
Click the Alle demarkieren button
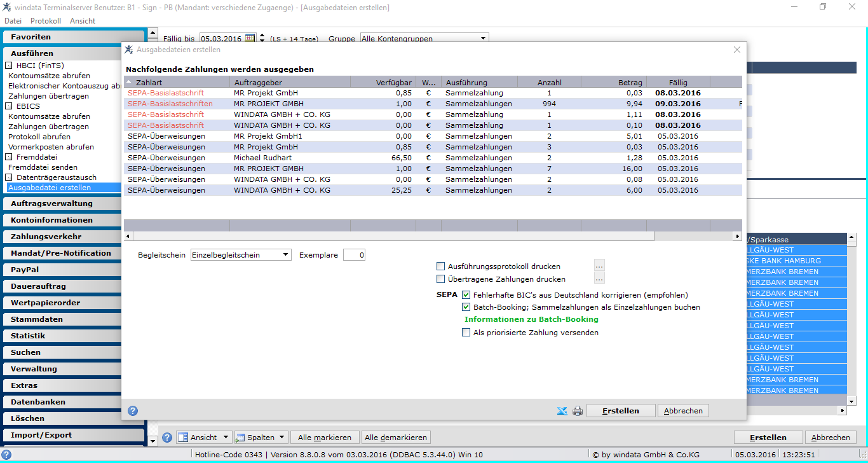pos(396,438)
